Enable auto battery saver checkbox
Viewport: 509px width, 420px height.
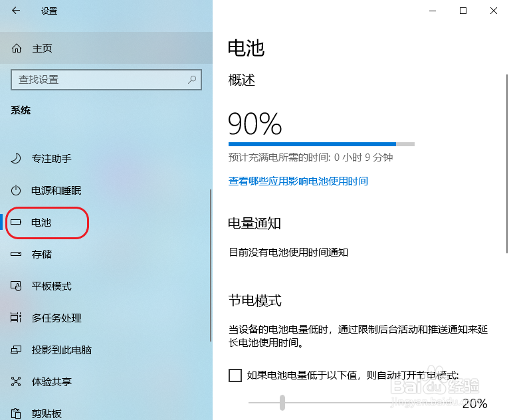click(235, 375)
